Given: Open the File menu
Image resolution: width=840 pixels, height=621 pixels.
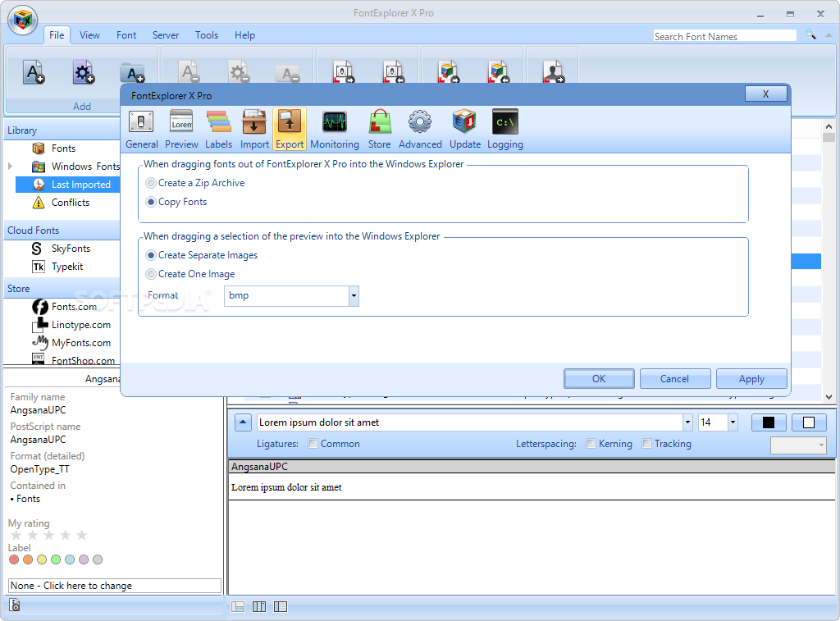Looking at the screenshot, I should tap(57, 35).
